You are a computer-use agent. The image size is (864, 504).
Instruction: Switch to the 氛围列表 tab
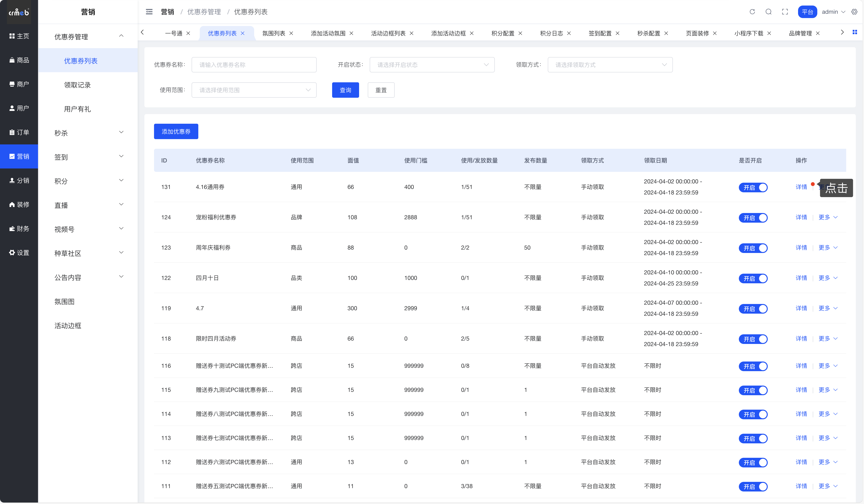273,33
